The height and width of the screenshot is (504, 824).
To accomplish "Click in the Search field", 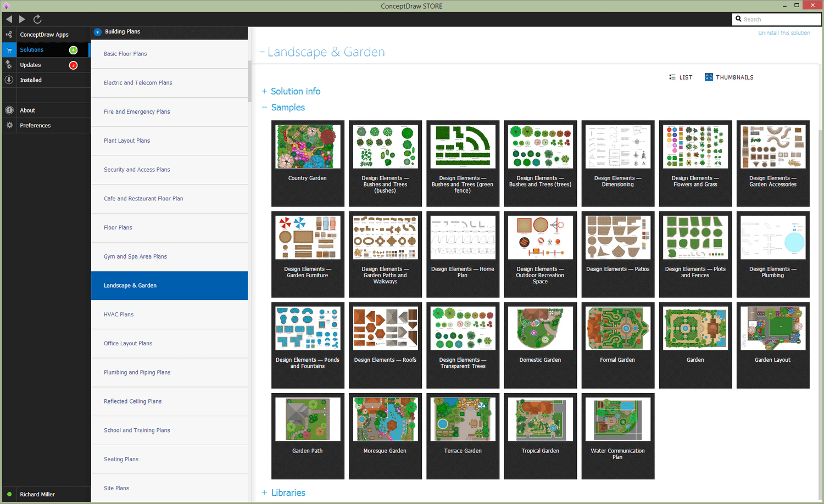I will [777, 19].
